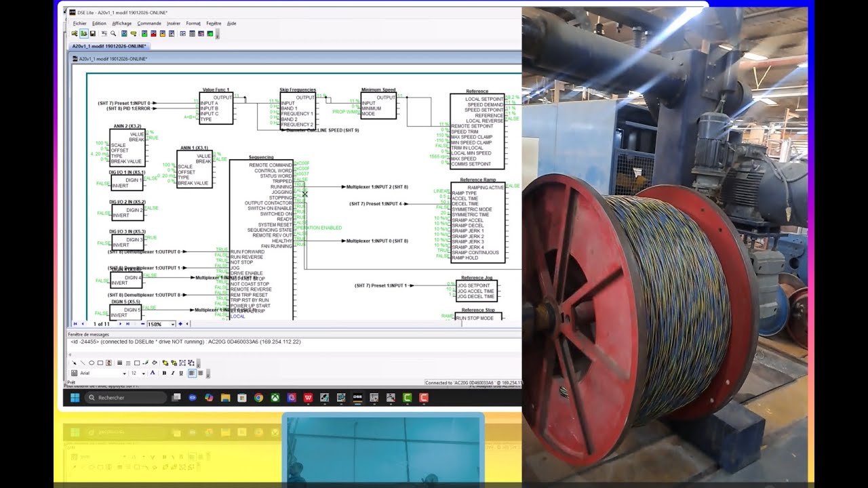Click 'Multiplexer 1:INPUT 2 (SHT 8)' label
Image resolution: width=868 pixels, height=488 pixels.
click(377, 186)
